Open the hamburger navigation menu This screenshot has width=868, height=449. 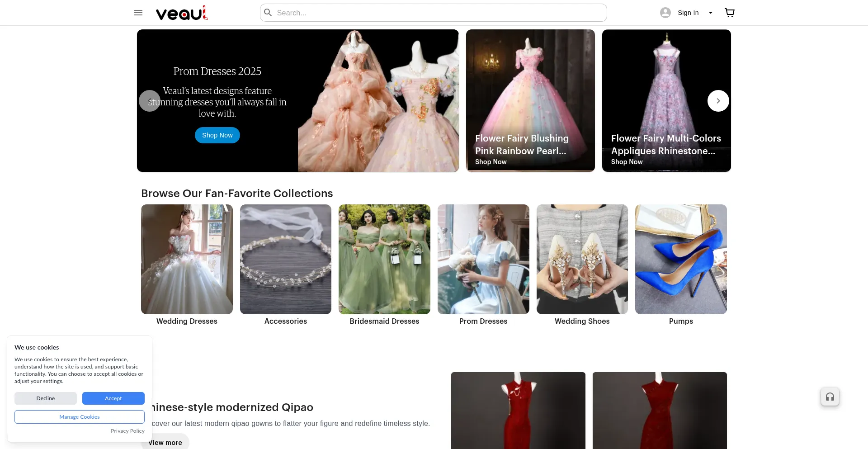[x=138, y=12]
